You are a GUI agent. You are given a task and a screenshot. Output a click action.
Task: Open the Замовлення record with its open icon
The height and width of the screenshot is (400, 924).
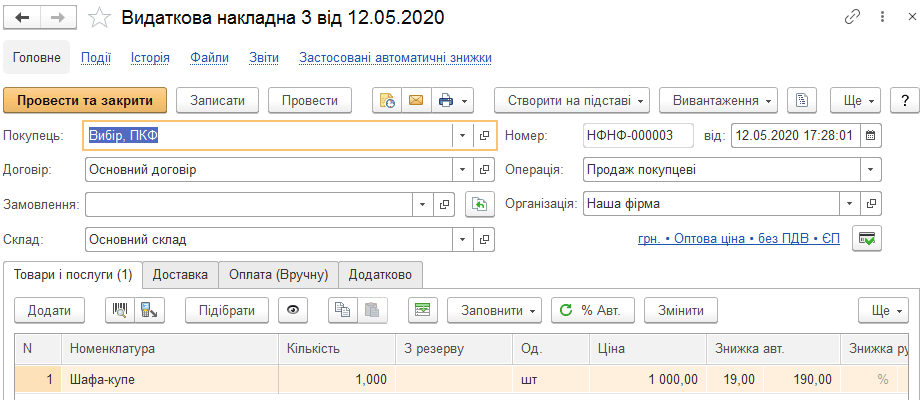click(x=445, y=204)
